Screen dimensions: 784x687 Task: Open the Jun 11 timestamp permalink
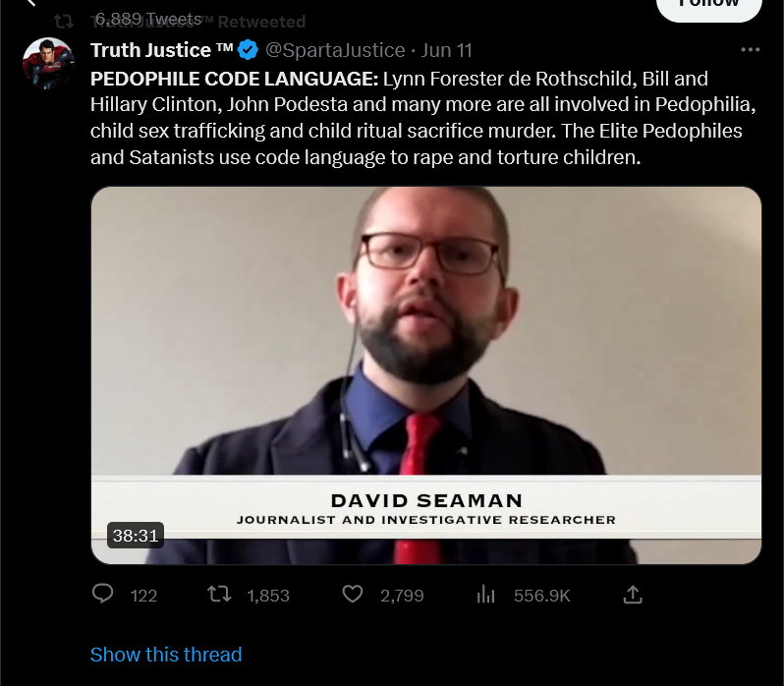446,50
